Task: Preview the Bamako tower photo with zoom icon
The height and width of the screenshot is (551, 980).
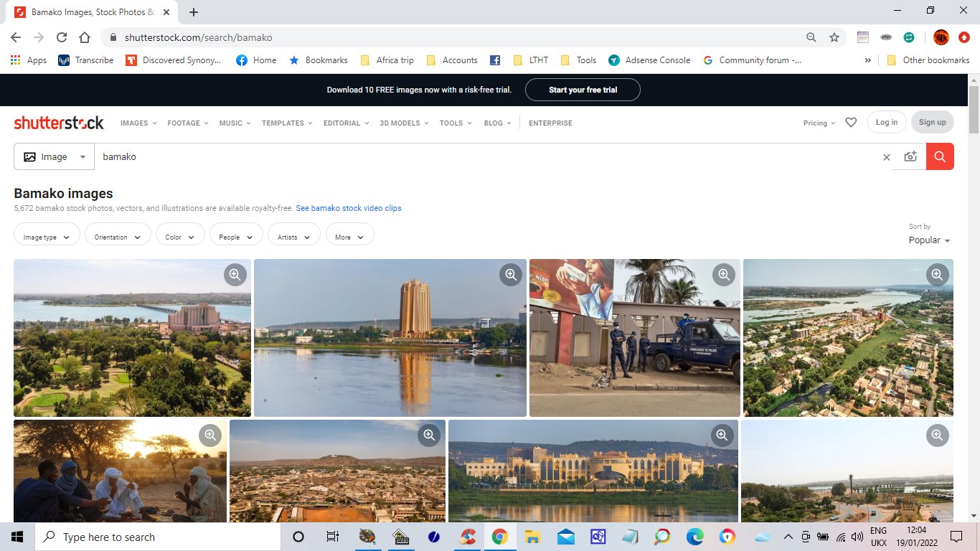Action: click(511, 274)
